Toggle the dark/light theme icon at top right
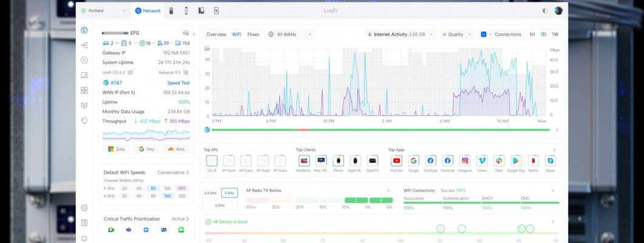 [544, 11]
